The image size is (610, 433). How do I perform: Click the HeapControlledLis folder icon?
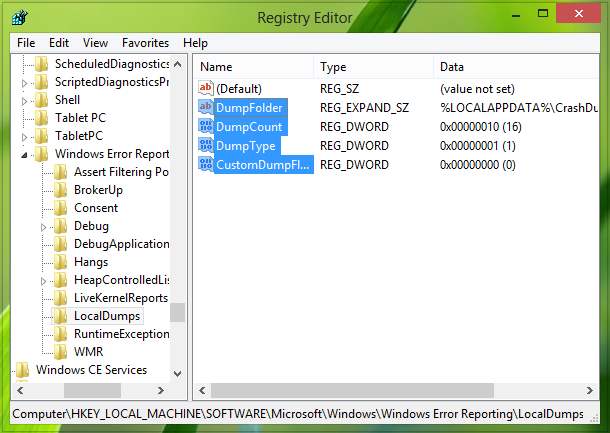(61, 280)
